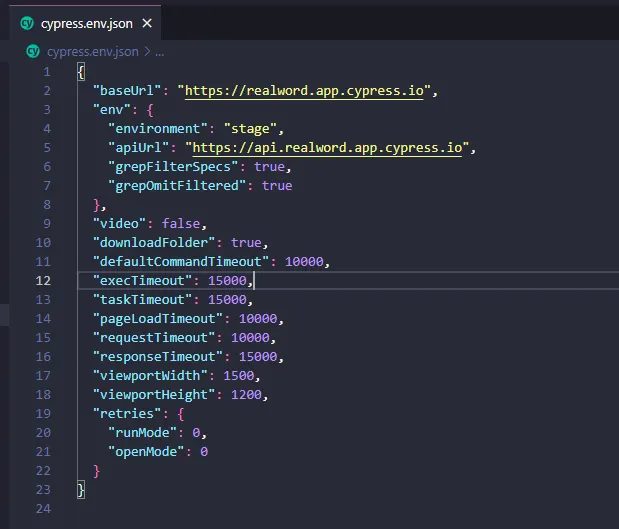Click the "openMode" key
Viewport: 619px width, 529px height.
point(146,452)
